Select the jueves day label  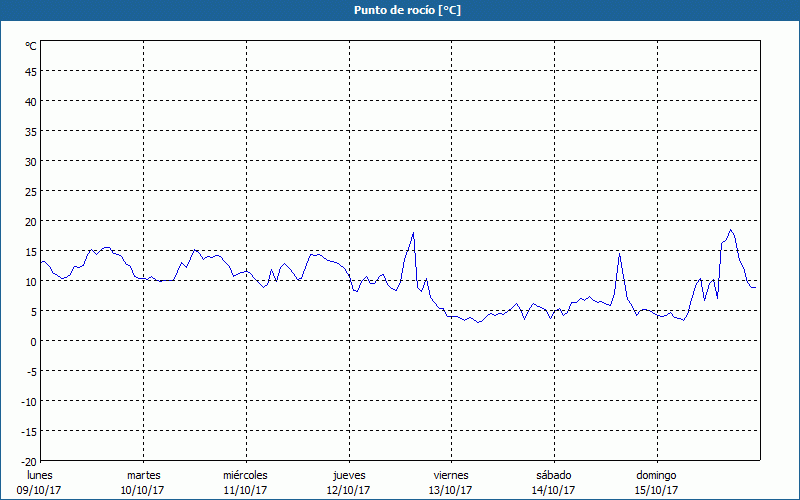pyautogui.click(x=348, y=475)
